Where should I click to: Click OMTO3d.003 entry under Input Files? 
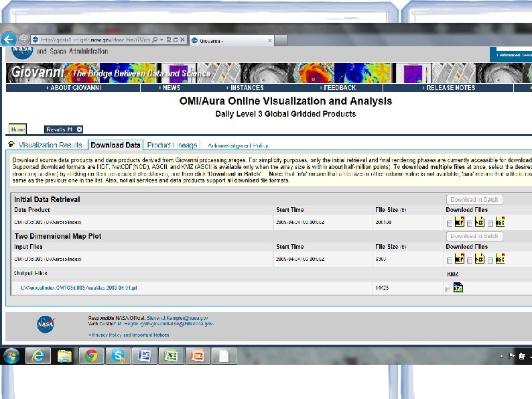point(48,259)
